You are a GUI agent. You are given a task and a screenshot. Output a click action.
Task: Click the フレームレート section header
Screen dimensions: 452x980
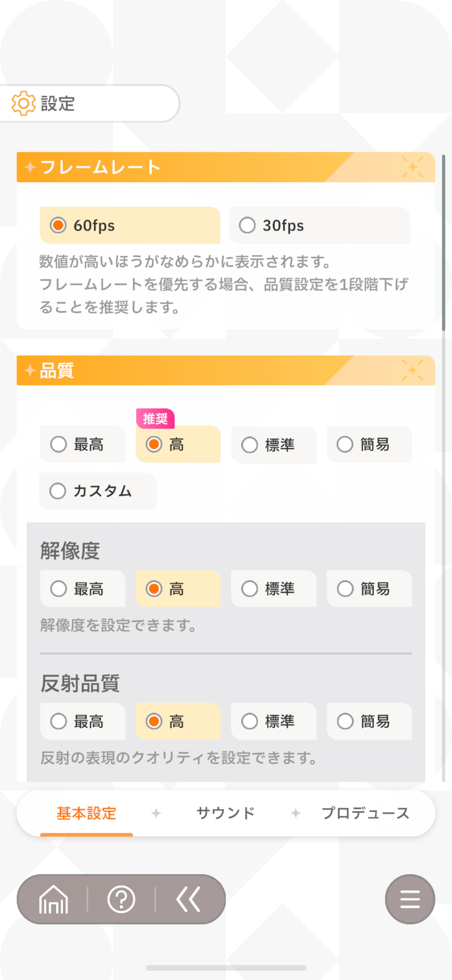pyautogui.click(x=226, y=167)
